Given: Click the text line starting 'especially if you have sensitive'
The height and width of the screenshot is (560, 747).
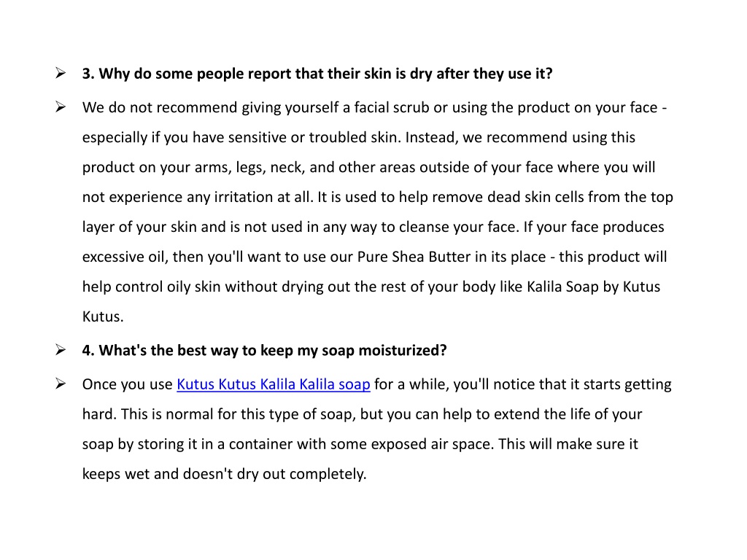Looking at the screenshot, I should coord(359,138).
